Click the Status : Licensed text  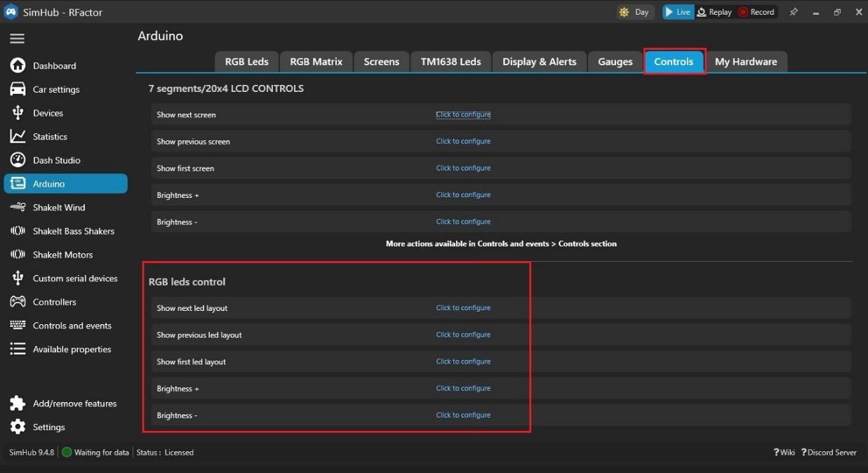165,453
